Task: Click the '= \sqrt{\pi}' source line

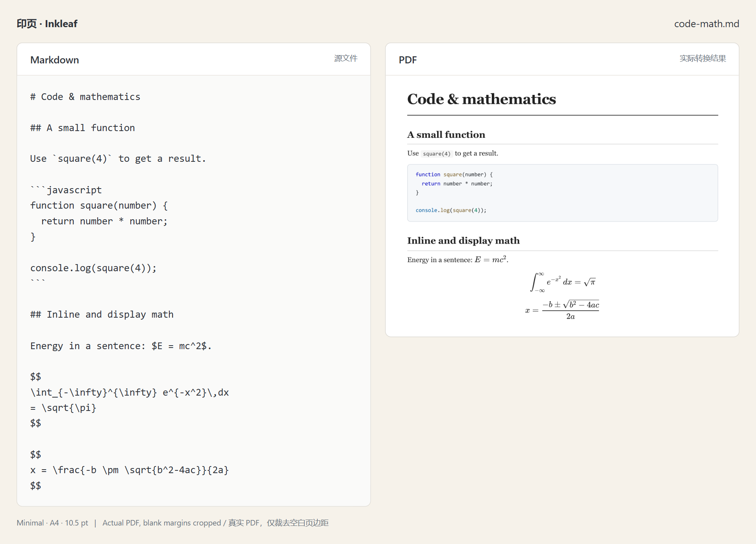Action: click(x=63, y=408)
